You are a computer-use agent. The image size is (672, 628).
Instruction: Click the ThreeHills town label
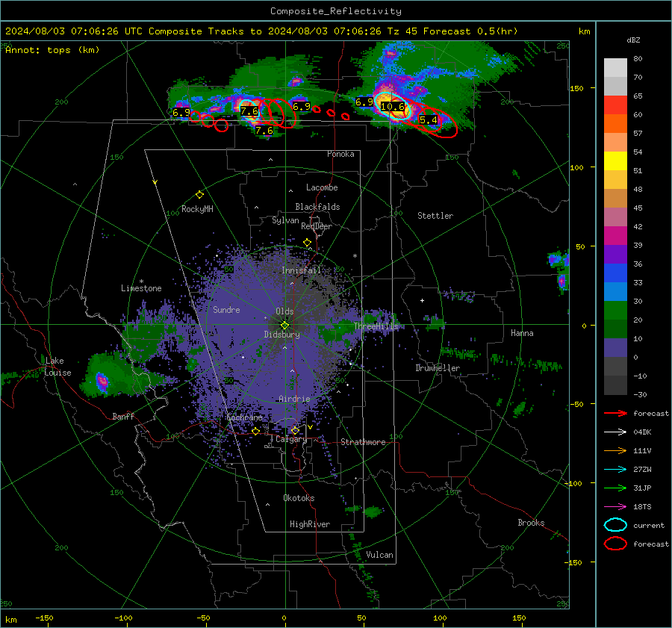tap(376, 326)
